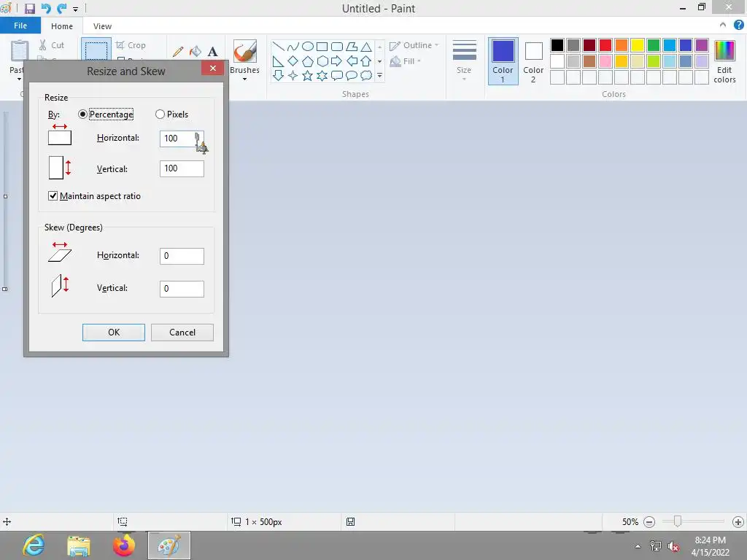
Task: Open Firefox from the taskbar
Action: (124, 545)
